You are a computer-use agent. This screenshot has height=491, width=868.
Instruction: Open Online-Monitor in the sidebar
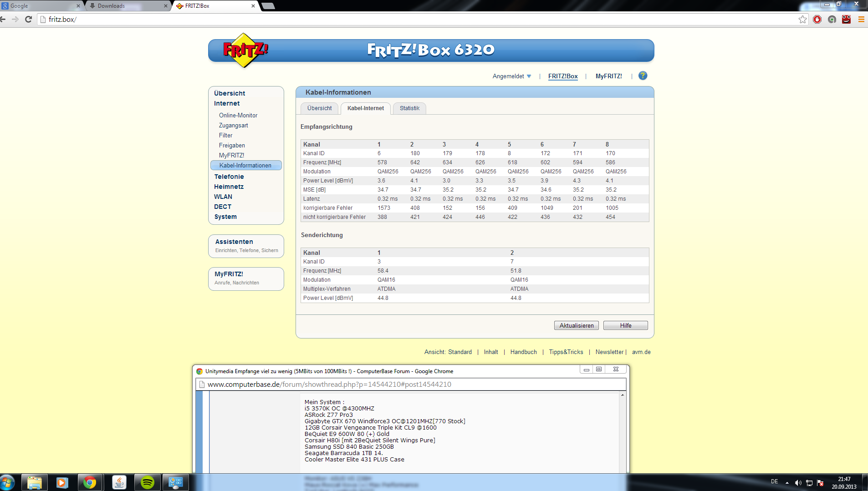click(238, 116)
